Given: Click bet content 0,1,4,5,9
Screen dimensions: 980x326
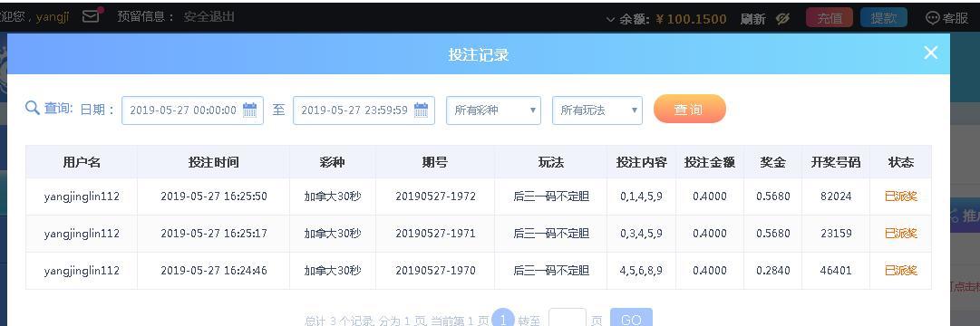Looking at the screenshot, I should [x=641, y=197].
